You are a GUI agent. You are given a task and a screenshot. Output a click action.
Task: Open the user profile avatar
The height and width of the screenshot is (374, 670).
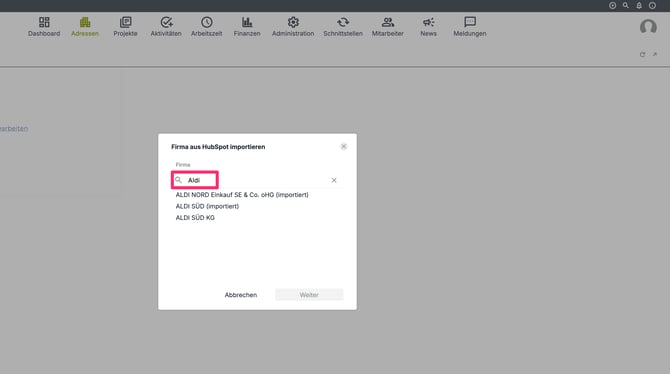(x=648, y=27)
